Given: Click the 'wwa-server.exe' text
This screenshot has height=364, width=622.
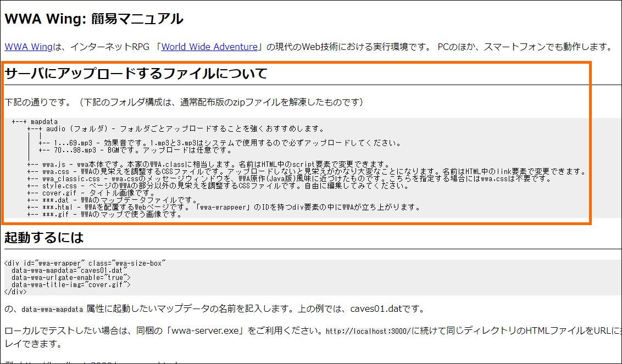Looking at the screenshot, I should point(207,331).
